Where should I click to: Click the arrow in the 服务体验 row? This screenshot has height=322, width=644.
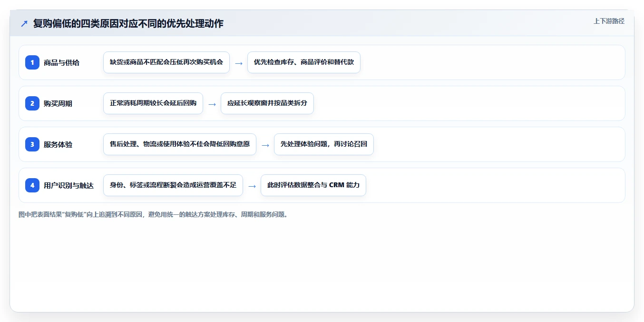coord(265,145)
